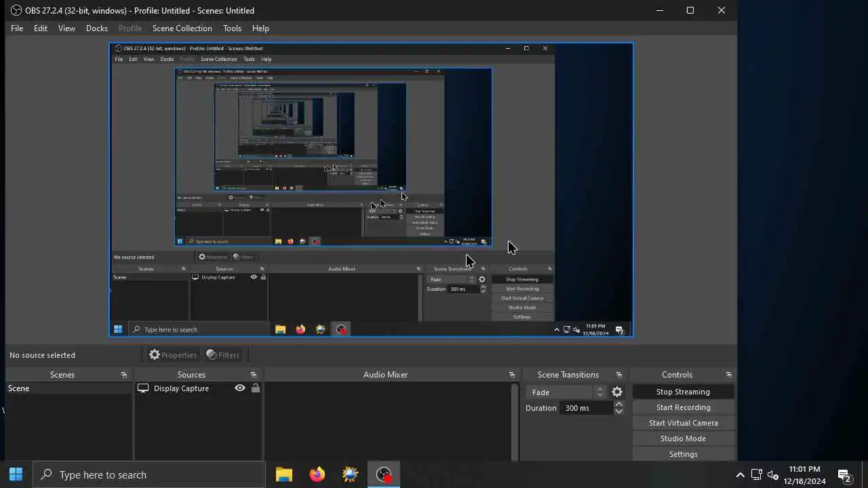Click the taskbar search box
868x488 pixels.
[x=149, y=474]
